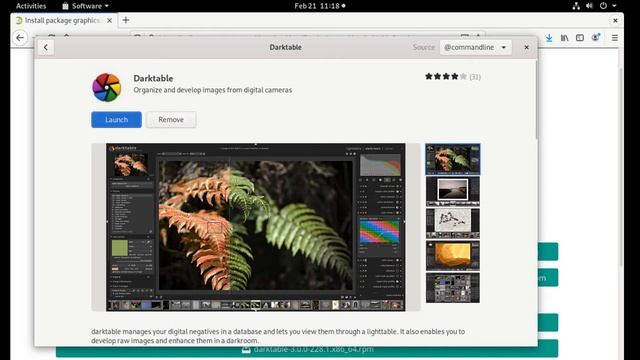Open the Activities overview
Screen dimensions: 640x360
(x=31, y=6)
